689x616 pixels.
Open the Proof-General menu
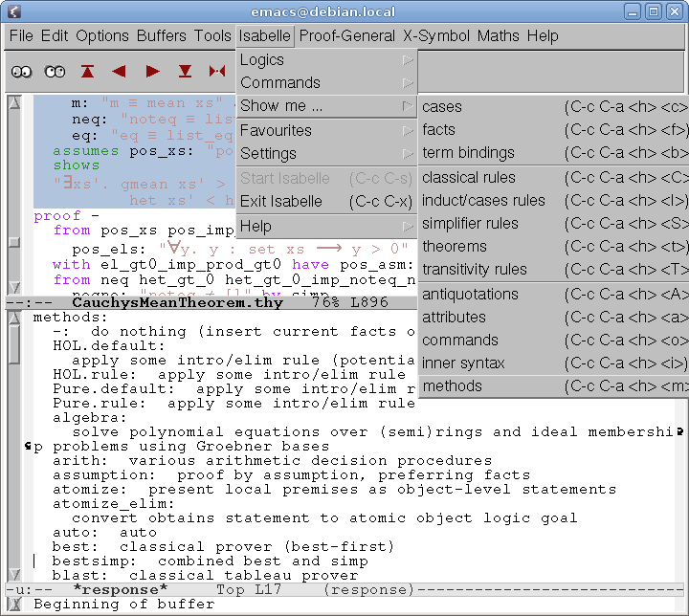346,35
